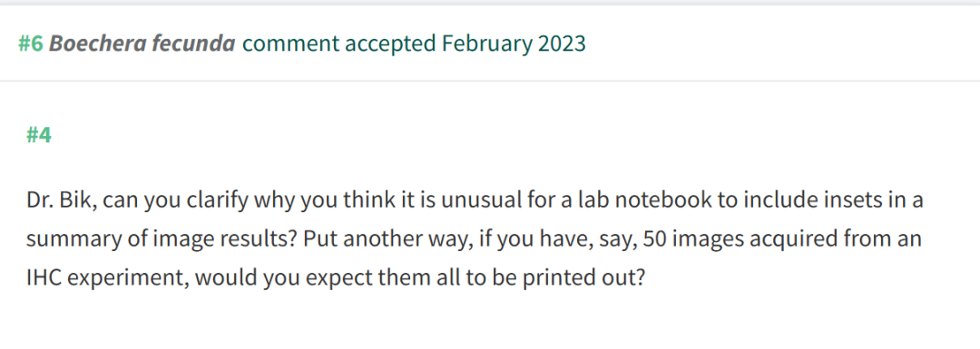980x349 pixels.
Task: Click the divider line below comment header
Action: point(490,81)
